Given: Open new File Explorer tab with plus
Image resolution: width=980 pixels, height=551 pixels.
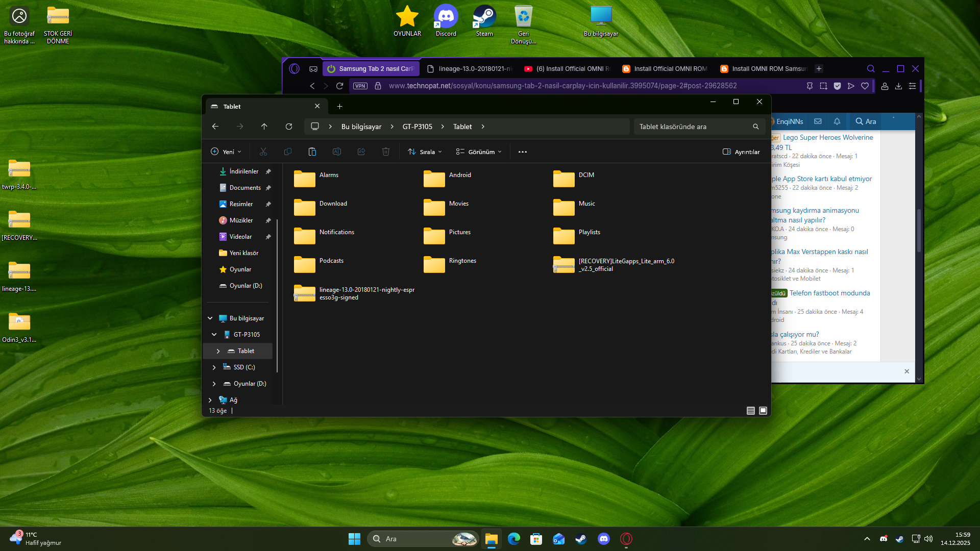Looking at the screenshot, I should [339, 106].
